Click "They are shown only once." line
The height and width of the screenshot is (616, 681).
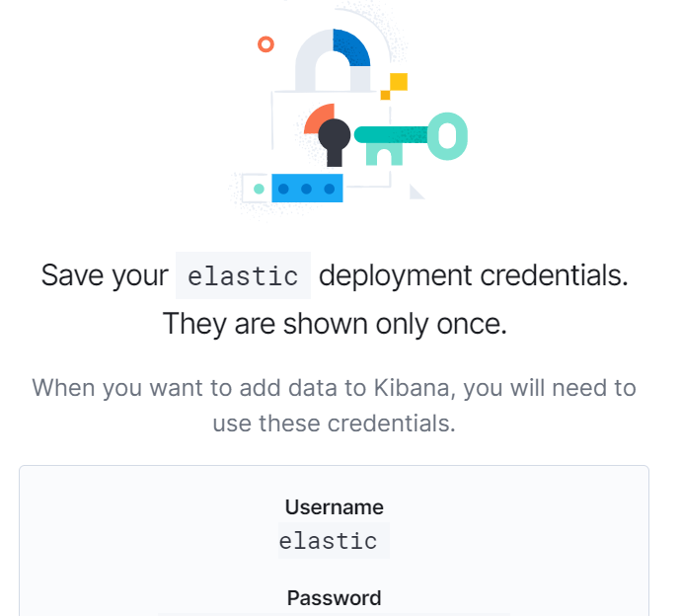[335, 323]
